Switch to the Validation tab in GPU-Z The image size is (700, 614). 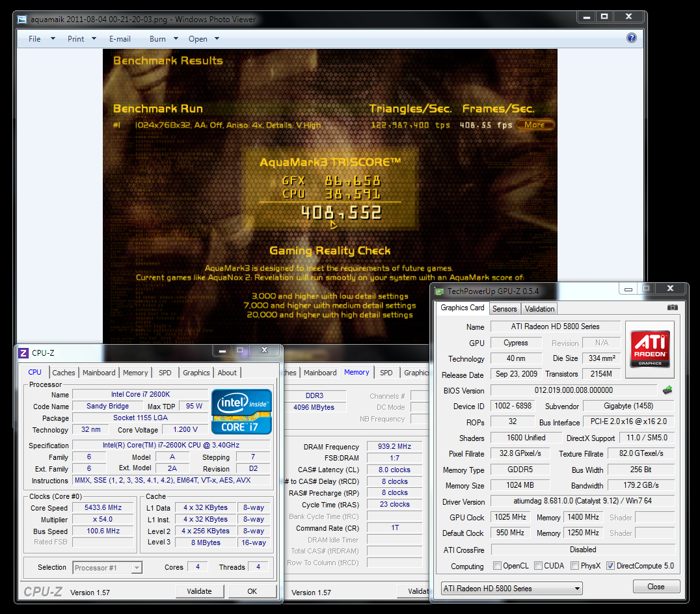click(539, 309)
